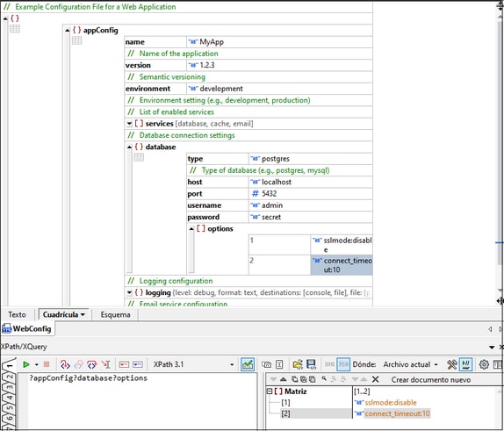Switch to the Texto view tab
Screen dimensions: 504x431
tap(17, 314)
